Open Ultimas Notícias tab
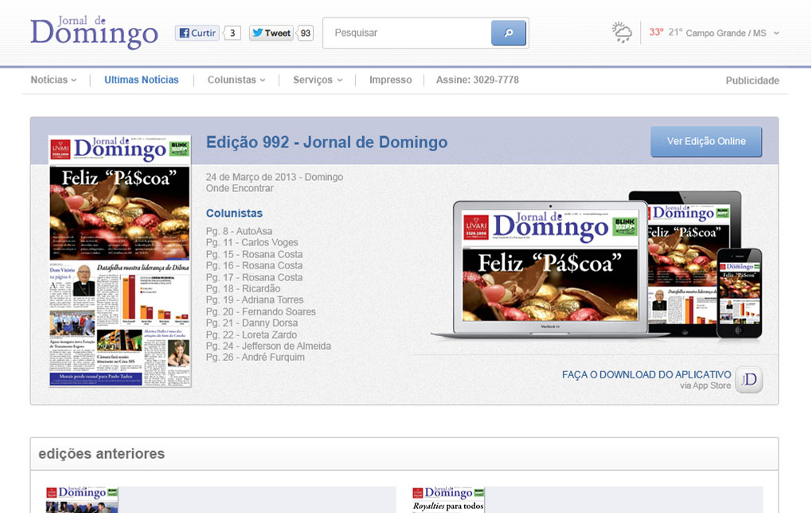Image resolution: width=812 pixels, height=513 pixels. coord(142,80)
